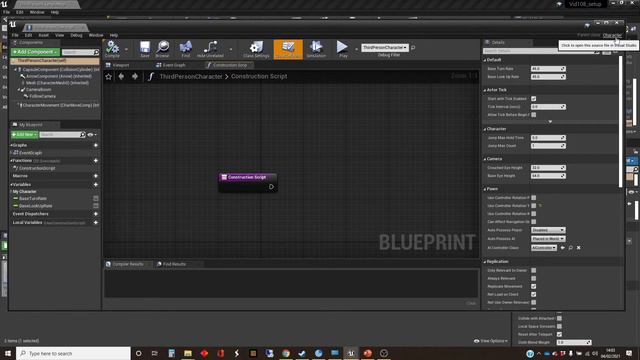Click the Browse magnifier icon
This screenshot has width=640, height=360.
[x=162, y=49]
